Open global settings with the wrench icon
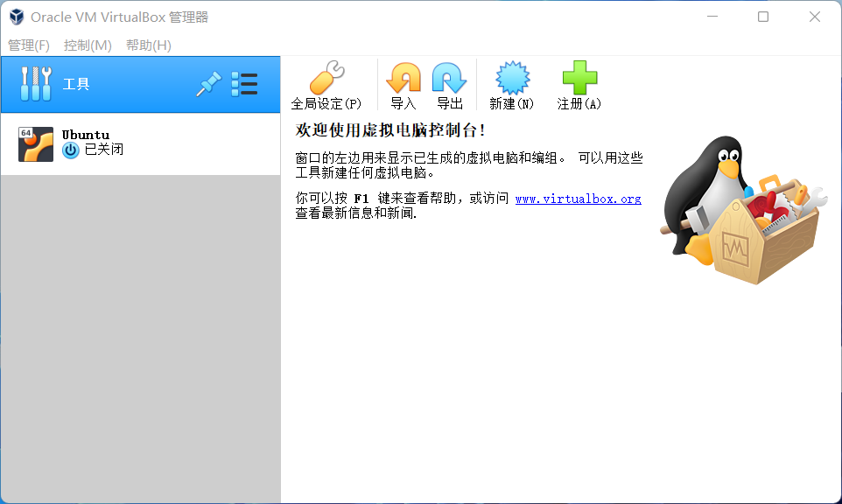The height and width of the screenshot is (504, 842). point(326,79)
